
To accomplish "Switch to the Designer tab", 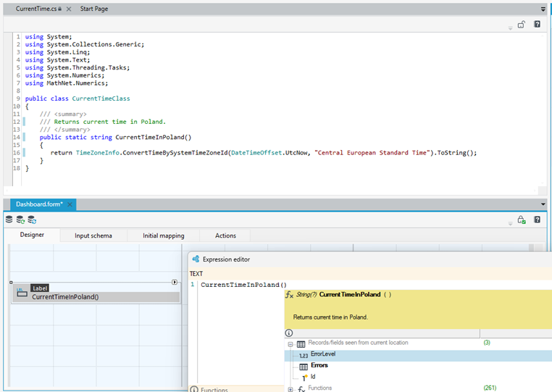I will [x=32, y=235].
